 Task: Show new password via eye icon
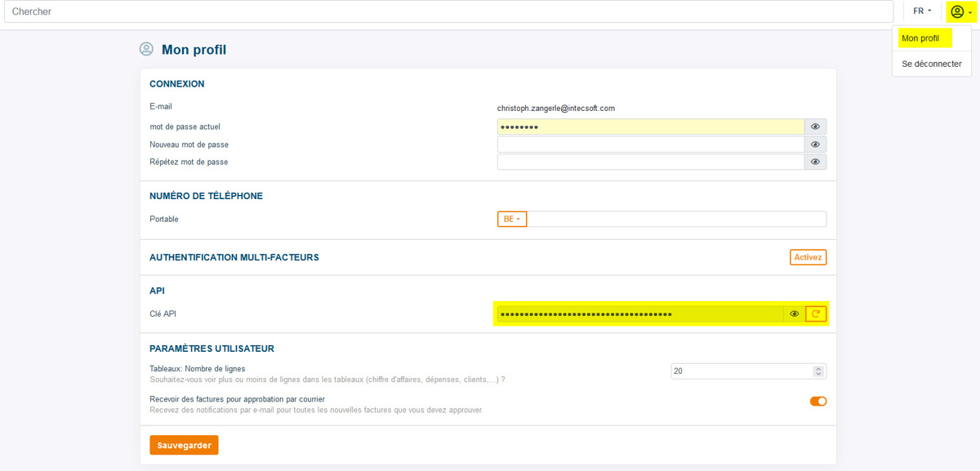816,144
